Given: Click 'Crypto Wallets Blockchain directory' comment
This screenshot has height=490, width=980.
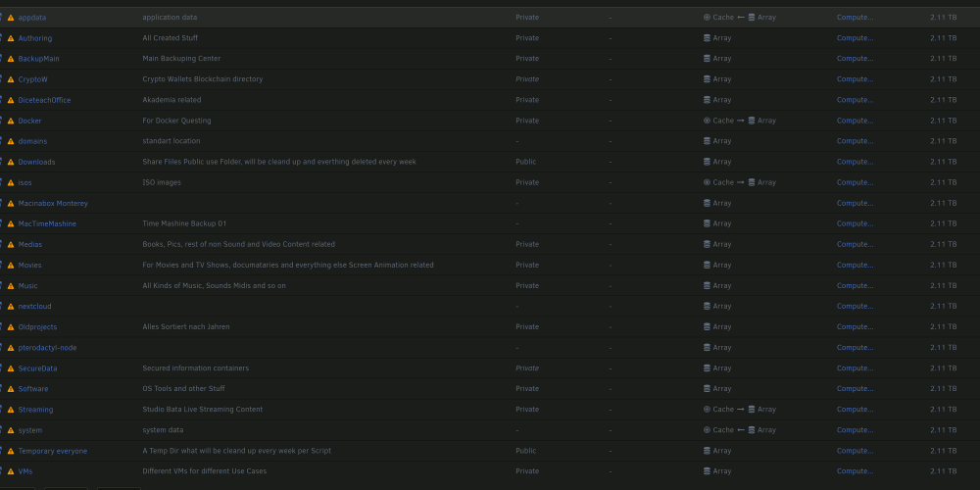Looking at the screenshot, I should pos(203,79).
